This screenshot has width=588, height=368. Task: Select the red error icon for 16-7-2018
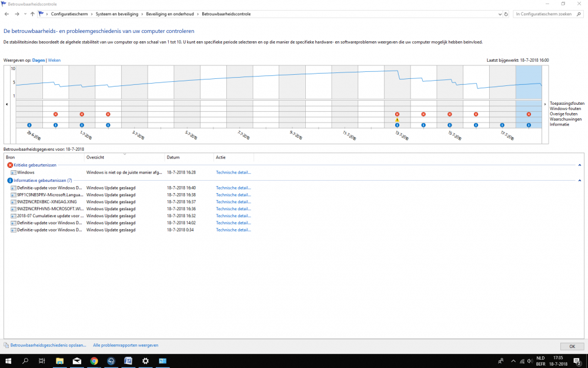(476, 114)
